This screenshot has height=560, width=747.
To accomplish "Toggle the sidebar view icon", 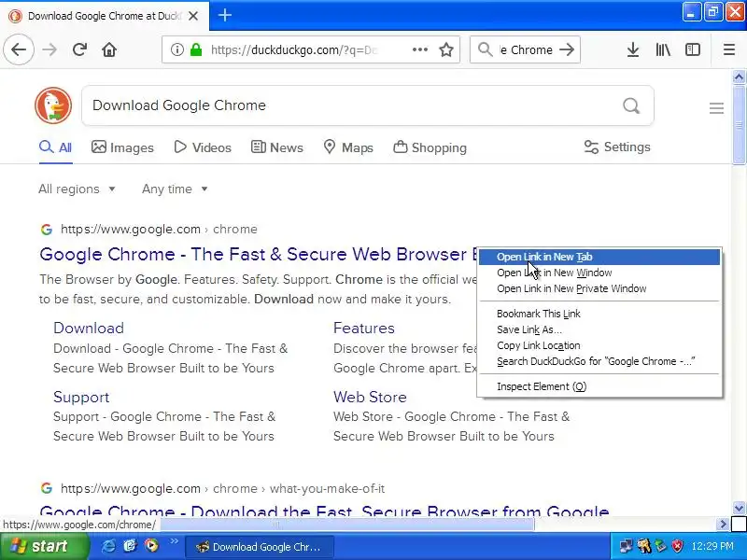I will 693,49.
